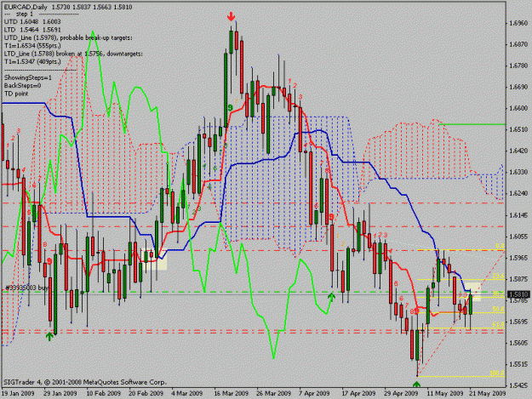Click the UTD_Line probable break-up targets text
This screenshot has width=532, height=399.
tap(68, 37)
